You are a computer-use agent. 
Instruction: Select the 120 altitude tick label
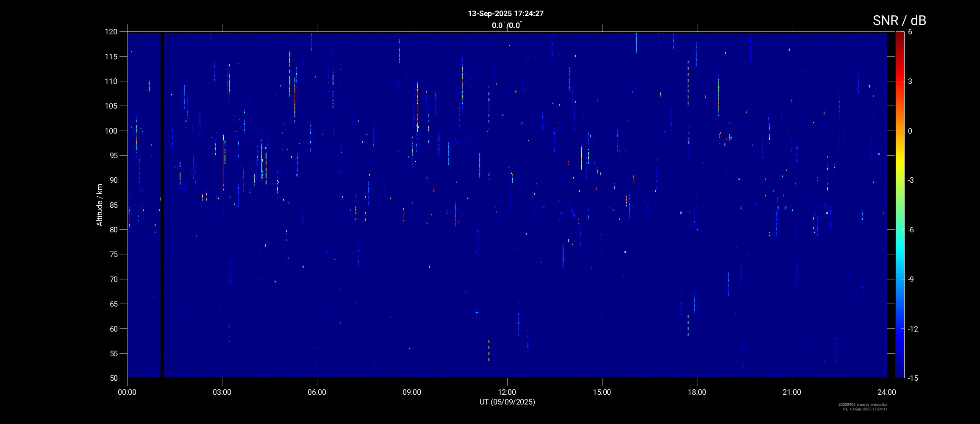point(111,32)
